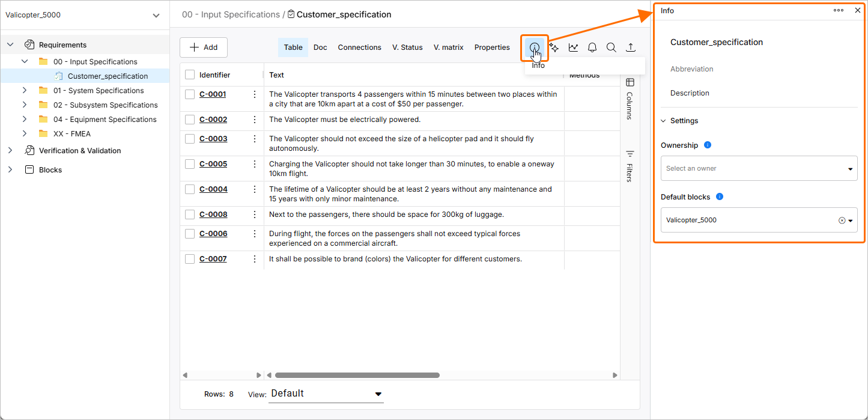868x420 pixels.
Task: Toggle the select-all header checkbox
Action: 190,75
